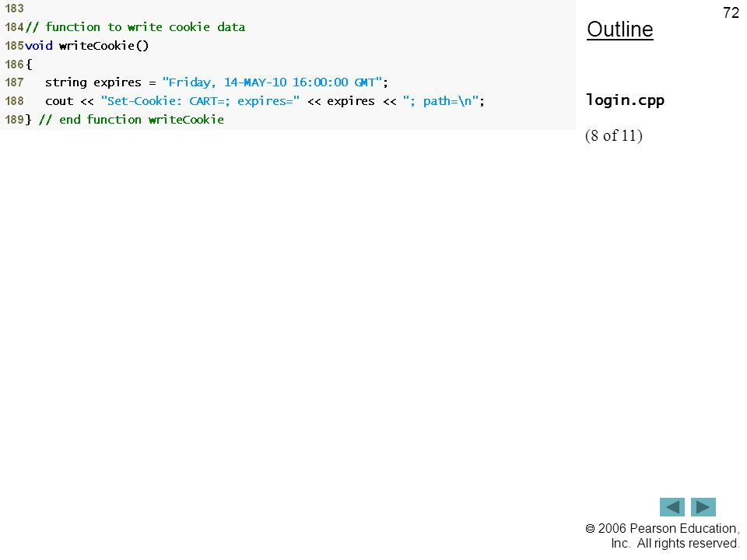Image resolution: width=747 pixels, height=560 pixels.
Task: Click the 'void writeCookie()' declaration
Action: (x=86, y=46)
